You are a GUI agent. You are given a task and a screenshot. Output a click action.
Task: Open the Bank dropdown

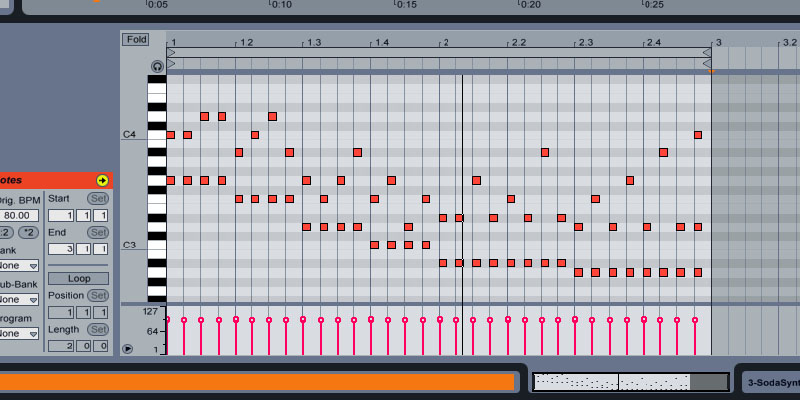pos(18,266)
